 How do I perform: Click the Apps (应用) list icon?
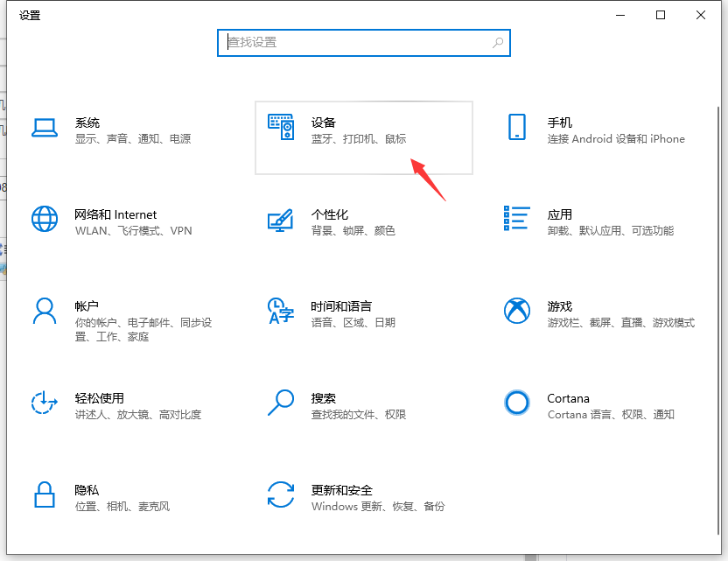(x=517, y=219)
